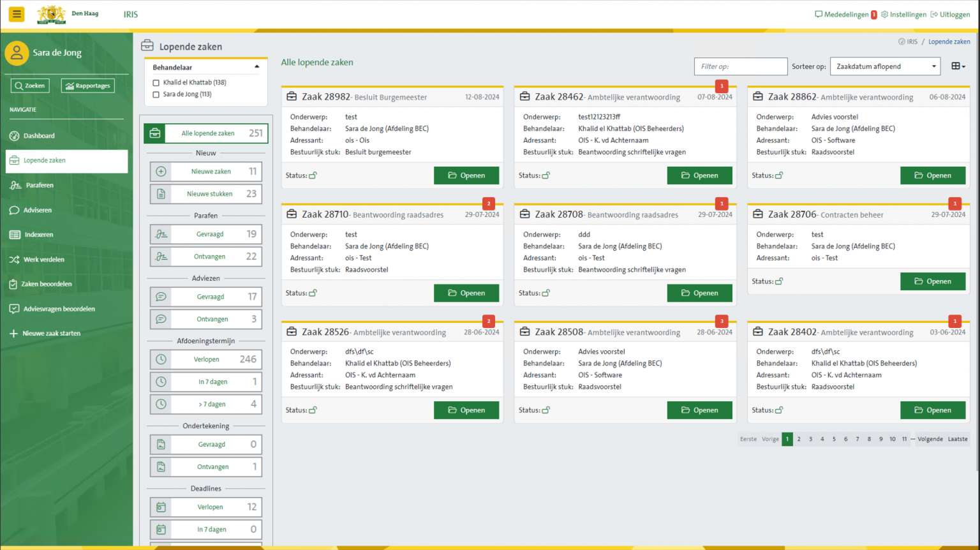The height and width of the screenshot is (550, 980).
Task: Click IRIS breadcrumb link
Action: 908,42
